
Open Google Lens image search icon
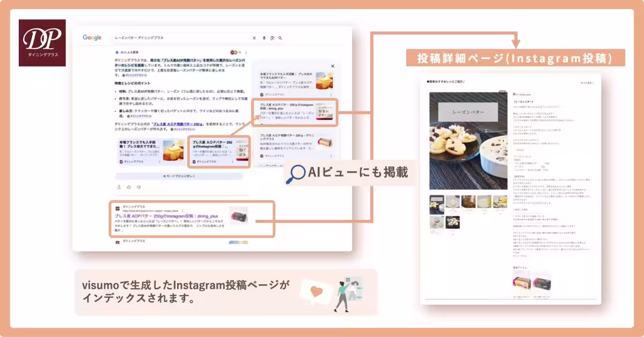(x=272, y=38)
